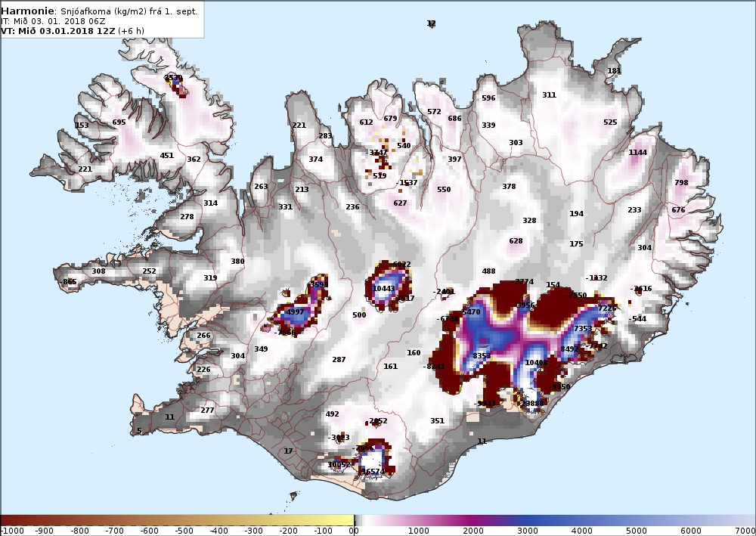Viewport: 756px width, 536px height.
Task: Click the map value 679
Action: 390,118
